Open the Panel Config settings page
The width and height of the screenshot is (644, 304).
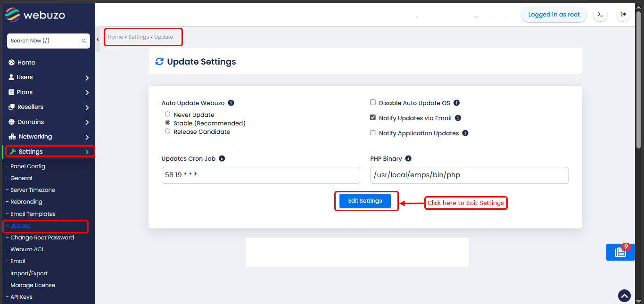click(28, 166)
